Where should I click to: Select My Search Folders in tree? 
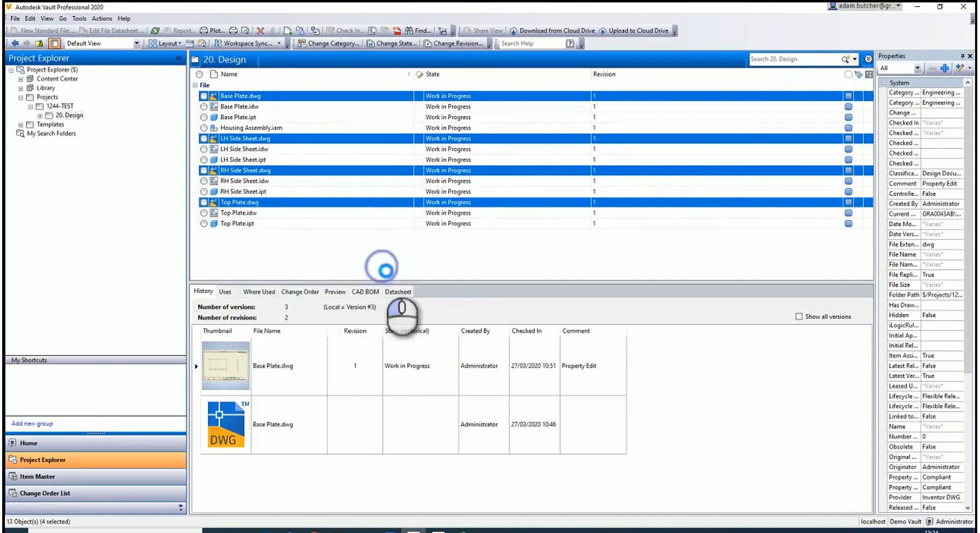pyautogui.click(x=51, y=134)
